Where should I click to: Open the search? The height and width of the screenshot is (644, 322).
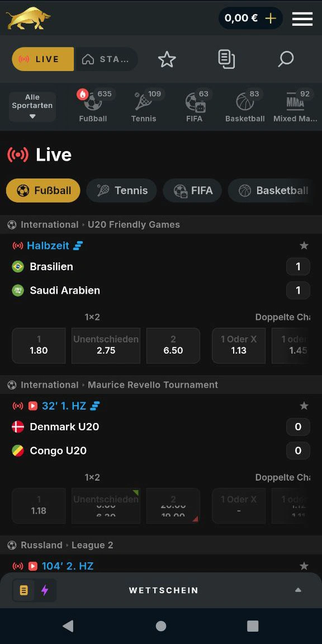coord(286,59)
